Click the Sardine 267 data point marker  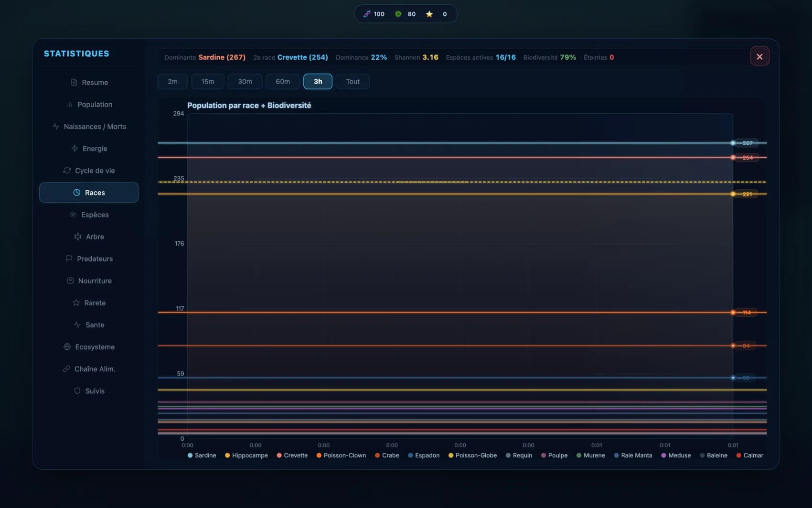pyautogui.click(x=733, y=143)
